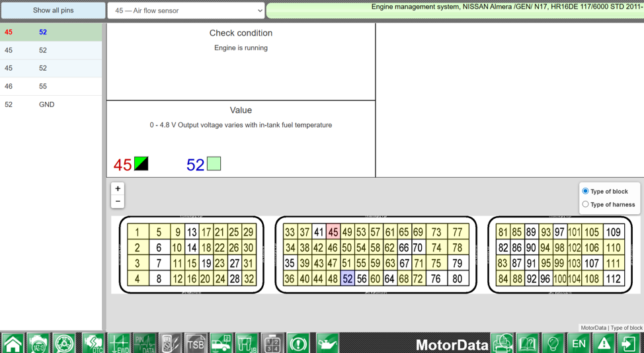Open the car component location icon
This screenshot has height=353, width=644.
pos(221,343)
